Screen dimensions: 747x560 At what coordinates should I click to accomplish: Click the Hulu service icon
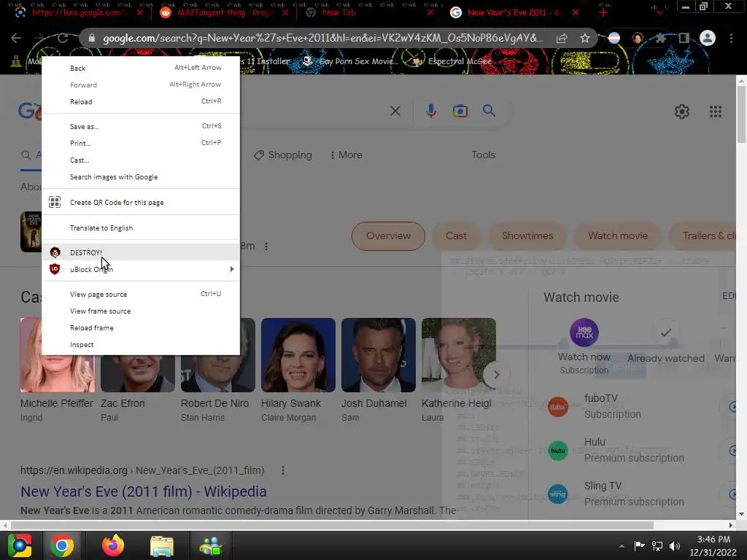[558, 451]
